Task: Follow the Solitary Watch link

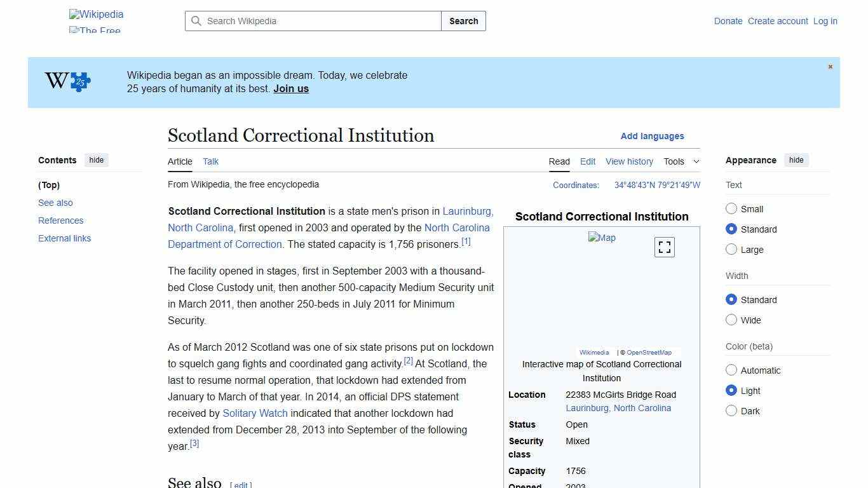Action: click(x=255, y=413)
